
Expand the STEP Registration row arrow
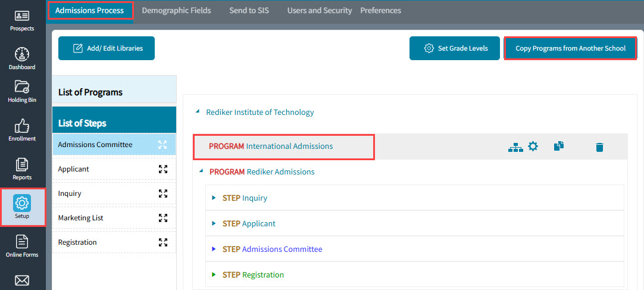coord(214,275)
